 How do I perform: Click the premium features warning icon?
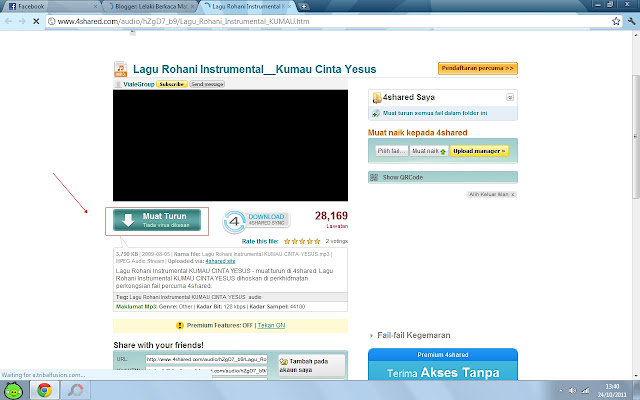pos(180,325)
